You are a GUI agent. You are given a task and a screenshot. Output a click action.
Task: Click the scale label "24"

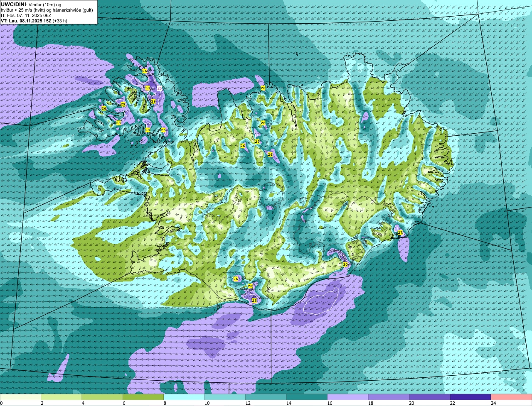[493, 403]
